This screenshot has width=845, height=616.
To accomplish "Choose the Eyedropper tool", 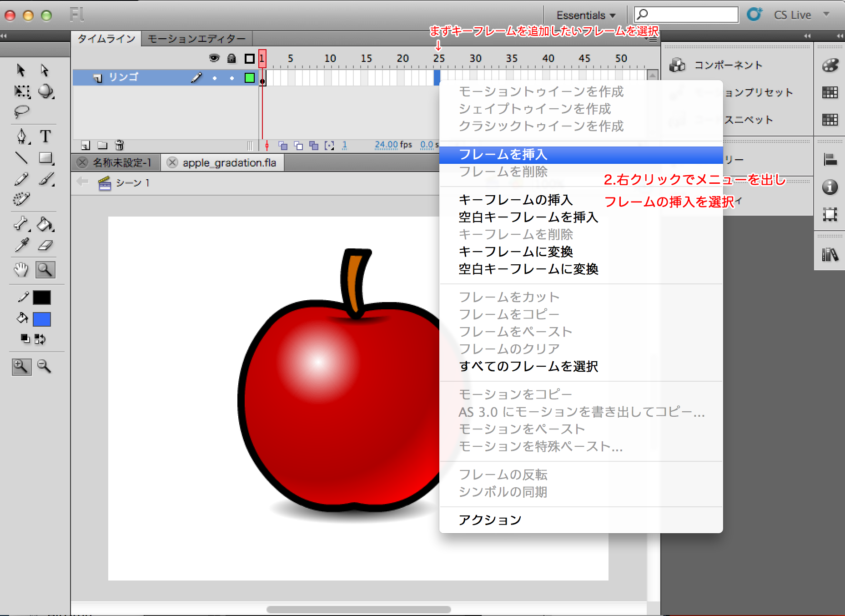I will [x=21, y=246].
